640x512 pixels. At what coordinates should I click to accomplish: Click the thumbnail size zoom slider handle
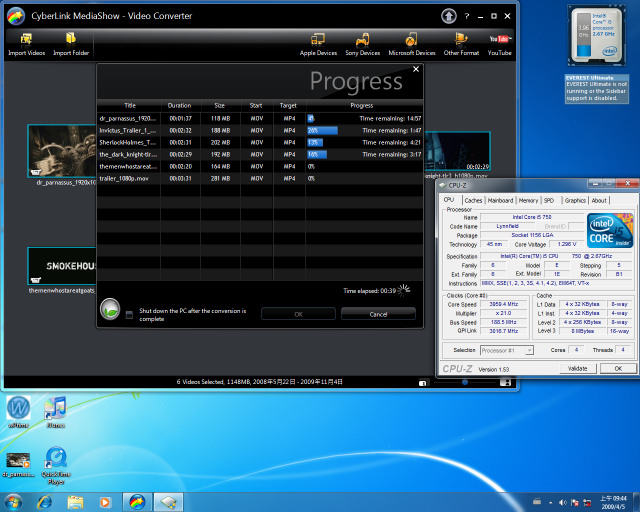pyautogui.click(x=464, y=383)
